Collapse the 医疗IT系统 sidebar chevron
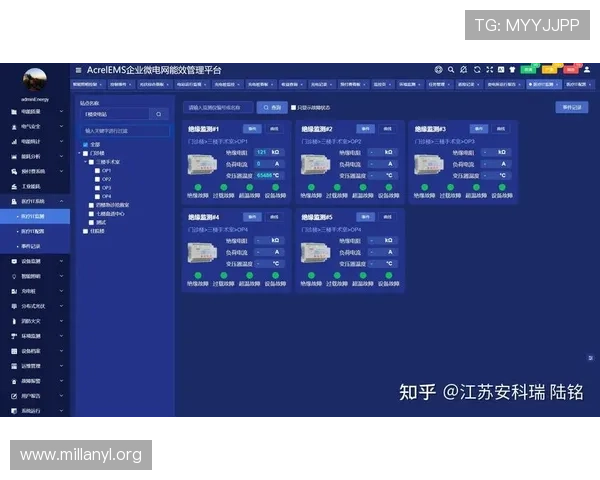600x480 pixels. click(x=61, y=201)
